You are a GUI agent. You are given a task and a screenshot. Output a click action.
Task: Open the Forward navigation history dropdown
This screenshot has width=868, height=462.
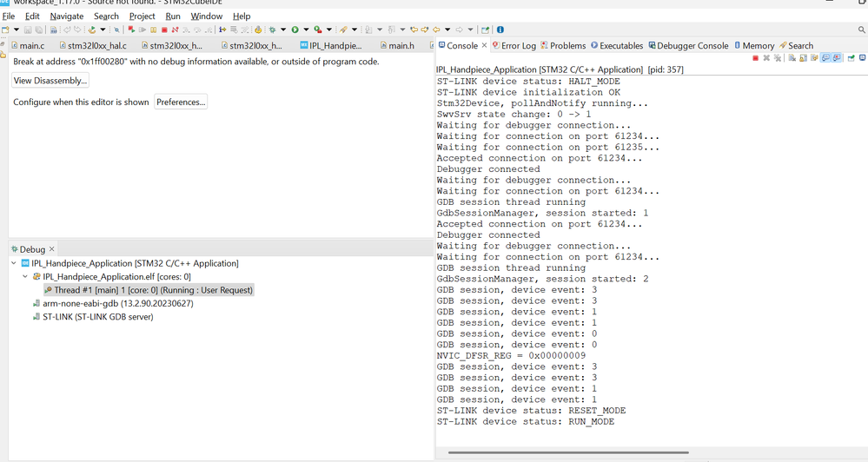470,30
